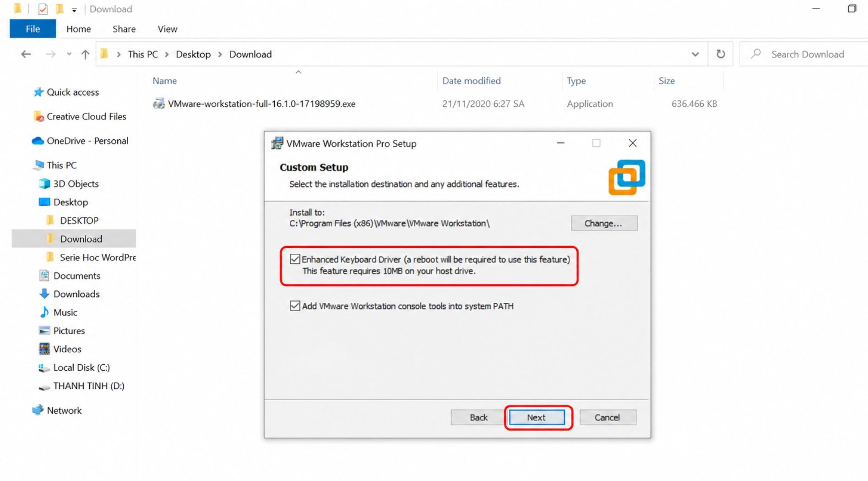This screenshot has width=868, height=481.
Task: Click Change... to pick install location
Action: 604,223
